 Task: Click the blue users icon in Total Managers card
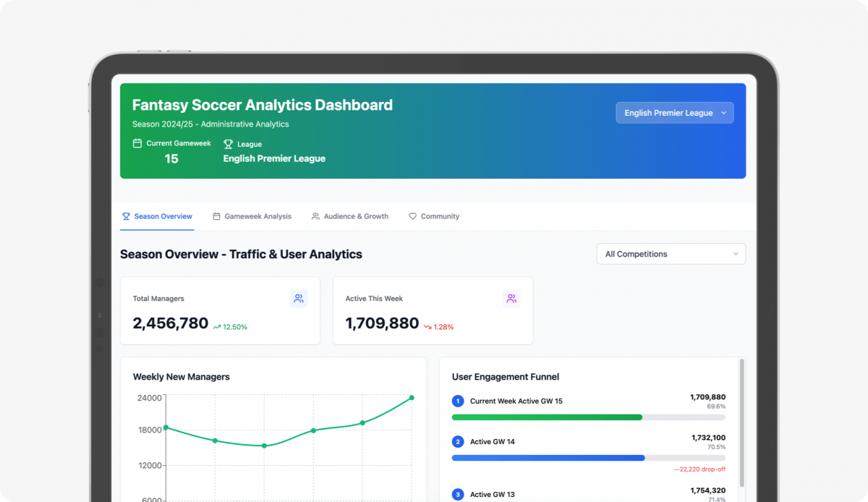298,299
